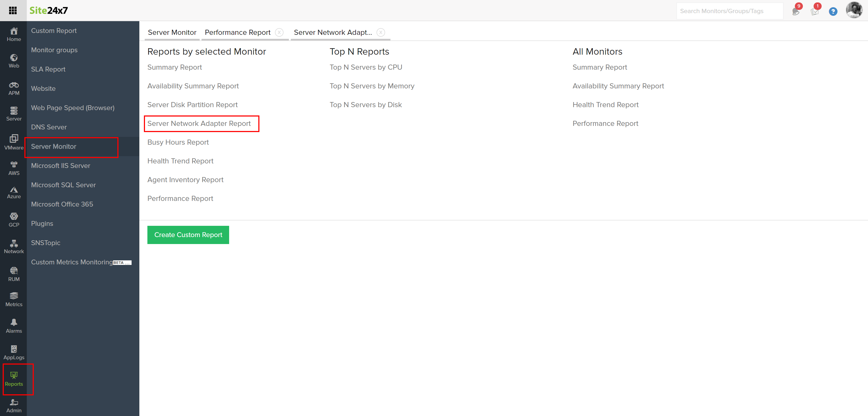Switch to the Server Monitor tab
Image resolution: width=868 pixels, height=416 pixels.
click(172, 32)
